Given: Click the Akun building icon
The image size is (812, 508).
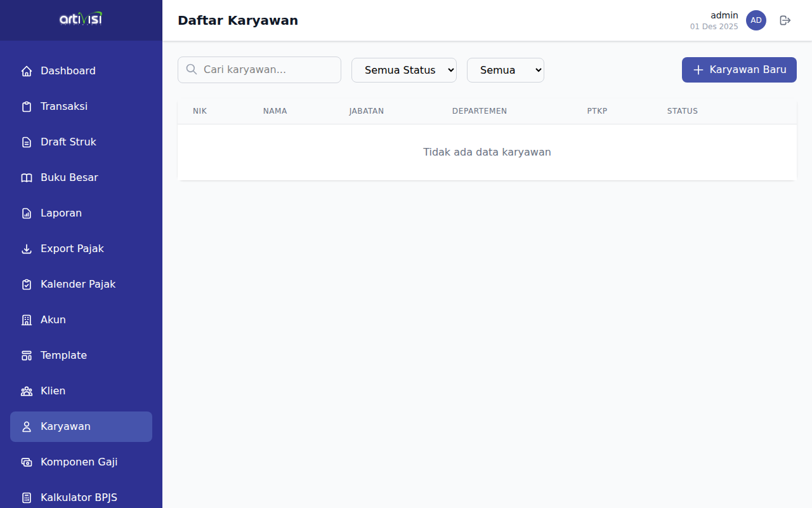Looking at the screenshot, I should point(27,320).
